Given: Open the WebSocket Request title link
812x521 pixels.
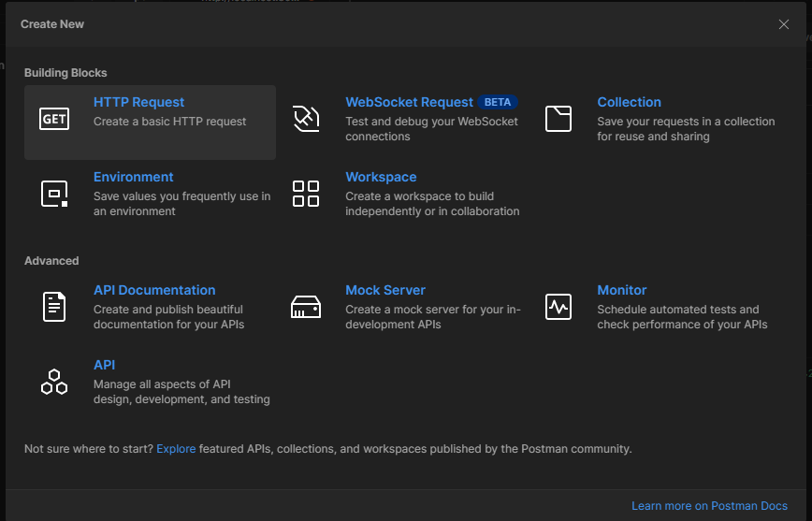Looking at the screenshot, I should 409,102.
